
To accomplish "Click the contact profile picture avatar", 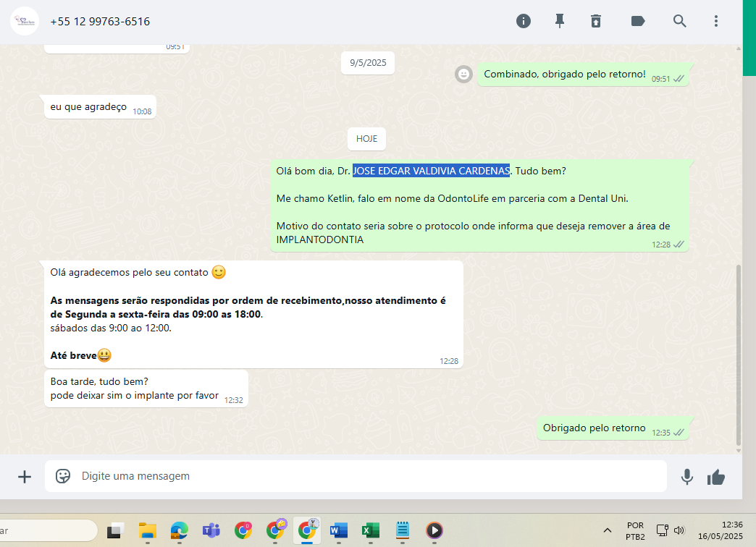I will point(25,21).
